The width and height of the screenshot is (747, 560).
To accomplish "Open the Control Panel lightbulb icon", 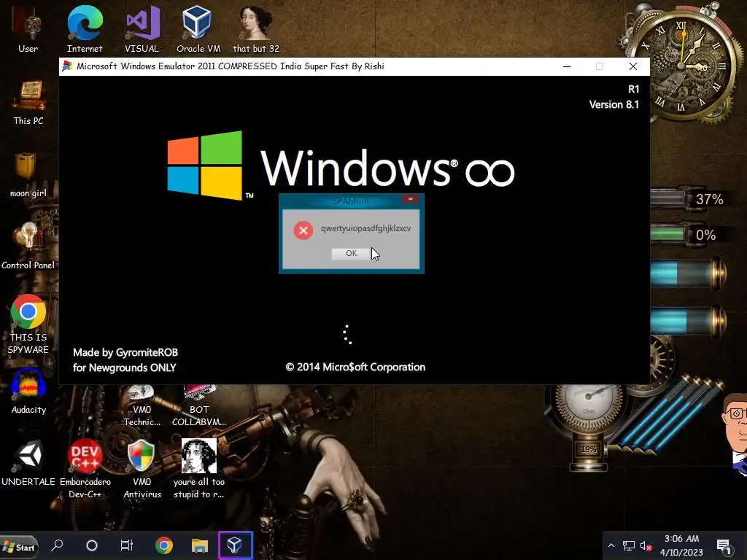I will [x=28, y=246].
